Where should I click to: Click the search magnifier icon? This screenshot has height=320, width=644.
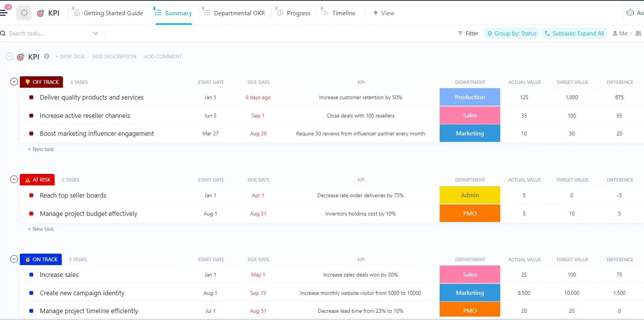coord(3,34)
